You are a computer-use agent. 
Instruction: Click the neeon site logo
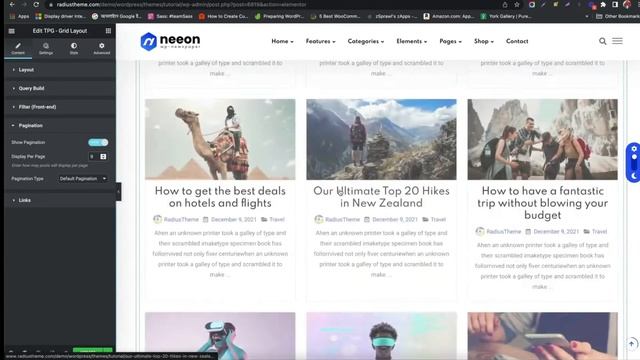pyautogui.click(x=170, y=41)
